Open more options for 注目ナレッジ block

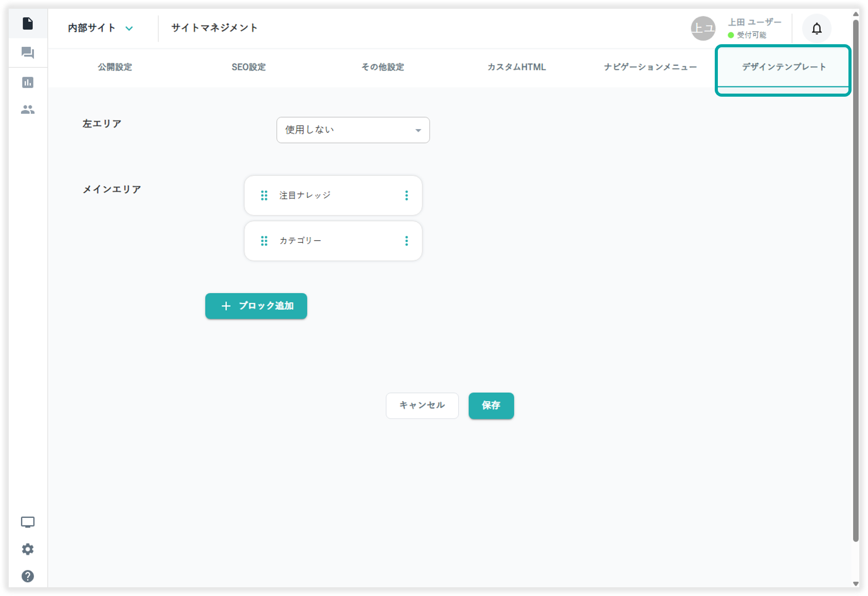point(406,195)
